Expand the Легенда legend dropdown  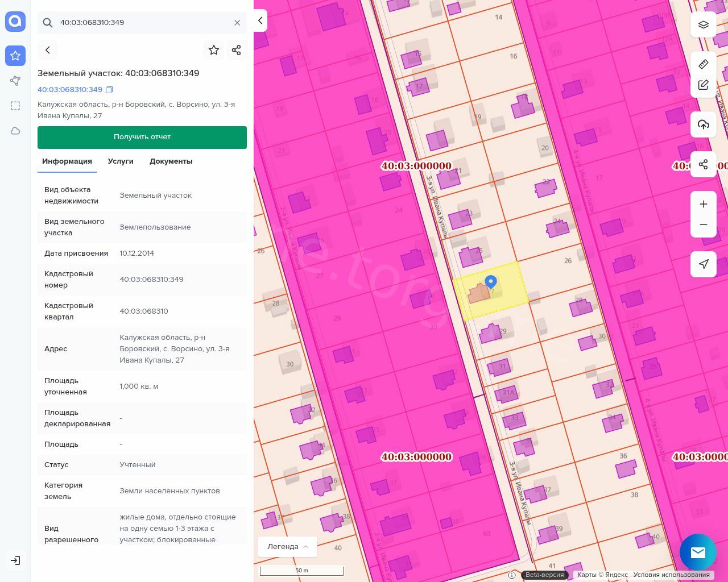288,547
